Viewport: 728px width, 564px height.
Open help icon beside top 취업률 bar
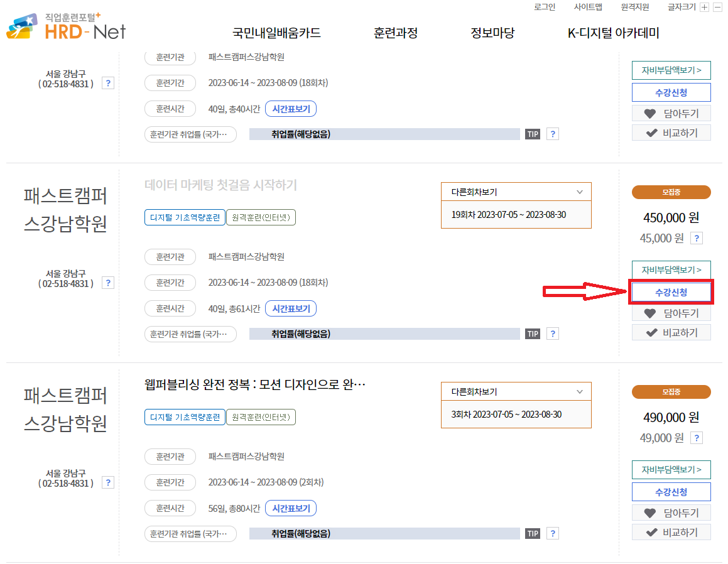[x=552, y=134]
